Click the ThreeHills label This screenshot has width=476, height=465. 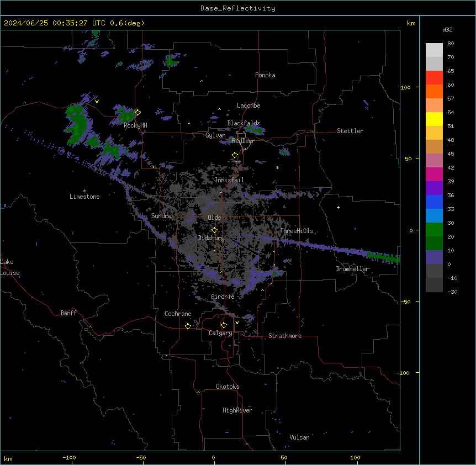(297, 231)
